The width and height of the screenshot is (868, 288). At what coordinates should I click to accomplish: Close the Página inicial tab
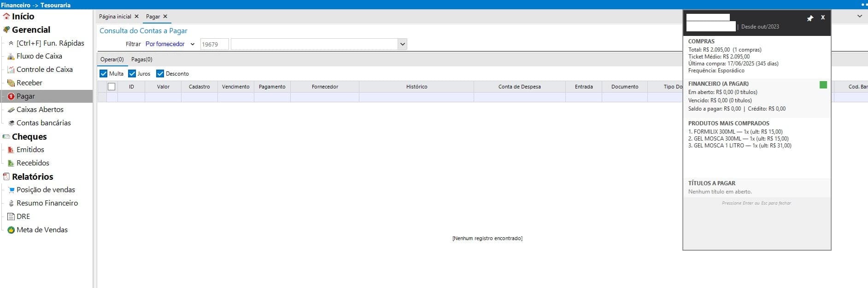(136, 16)
